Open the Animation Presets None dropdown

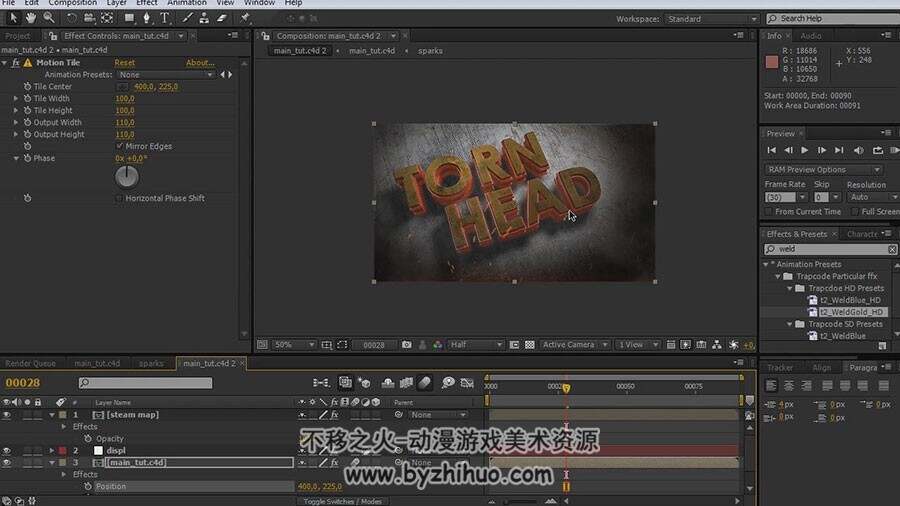coord(165,75)
